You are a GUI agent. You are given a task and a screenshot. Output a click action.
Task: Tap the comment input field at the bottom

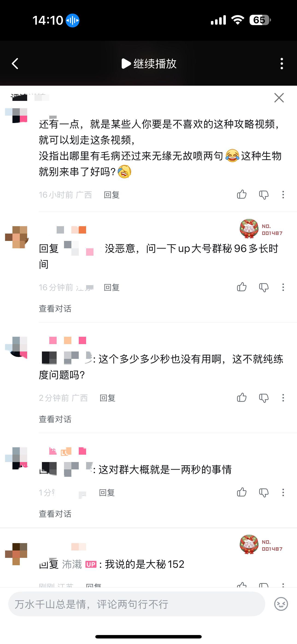pyautogui.click(x=137, y=604)
